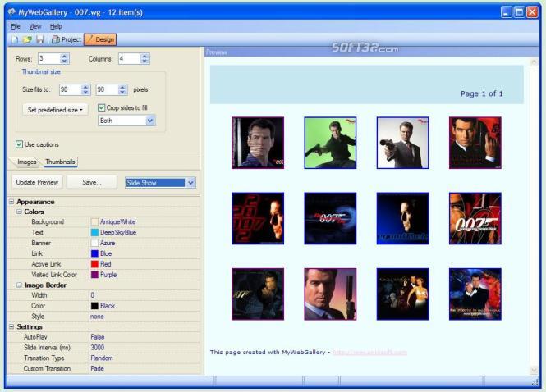The width and height of the screenshot is (546, 392).
Task: Click the MyWebGallery title bar app icon
Action: (11, 12)
